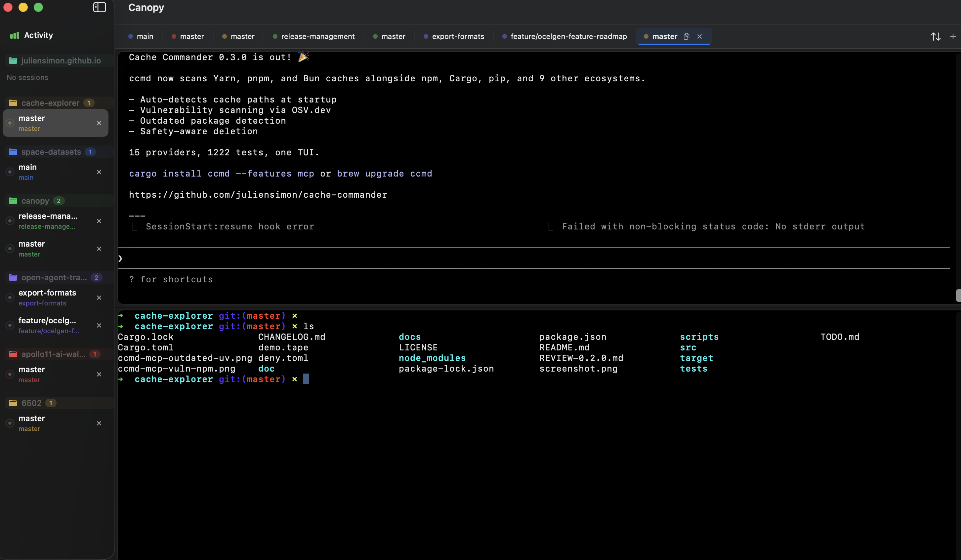Toggle the sidebar panel icon
The width and height of the screenshot is (961, 560).
[100, 7]
